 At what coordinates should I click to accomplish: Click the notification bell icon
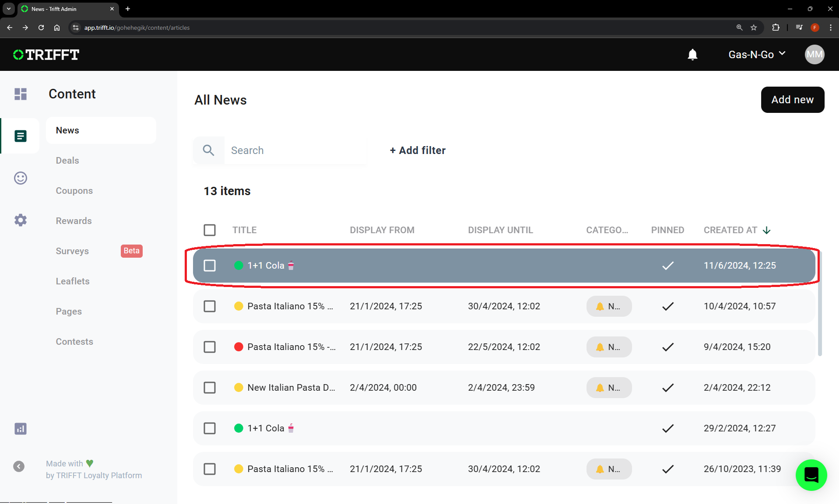click(x=692, y=55)
